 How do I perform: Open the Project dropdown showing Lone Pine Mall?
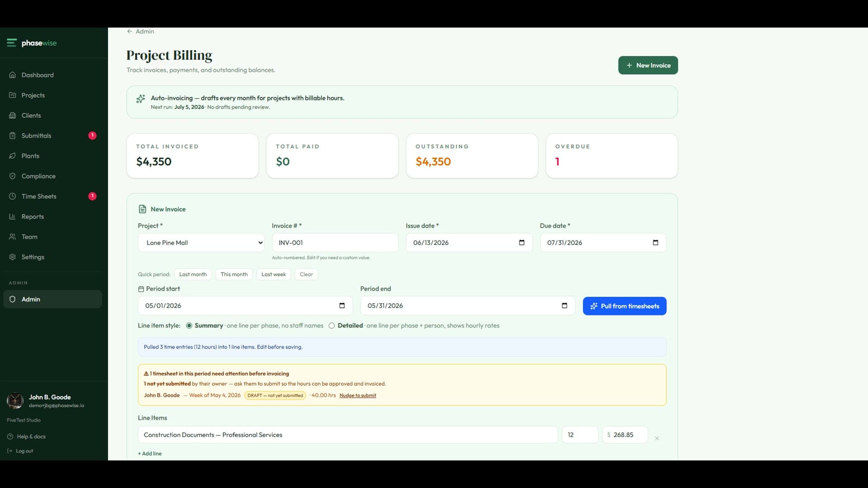pos(201,243)
